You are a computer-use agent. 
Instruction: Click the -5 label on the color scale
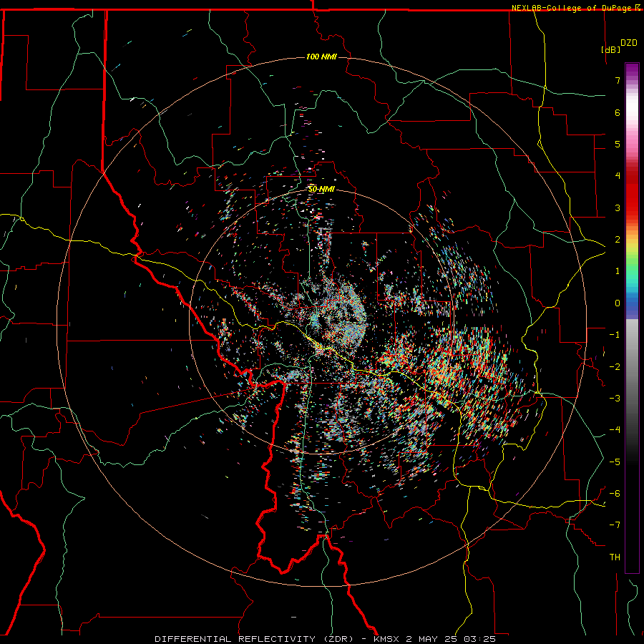tap(615, 462)
